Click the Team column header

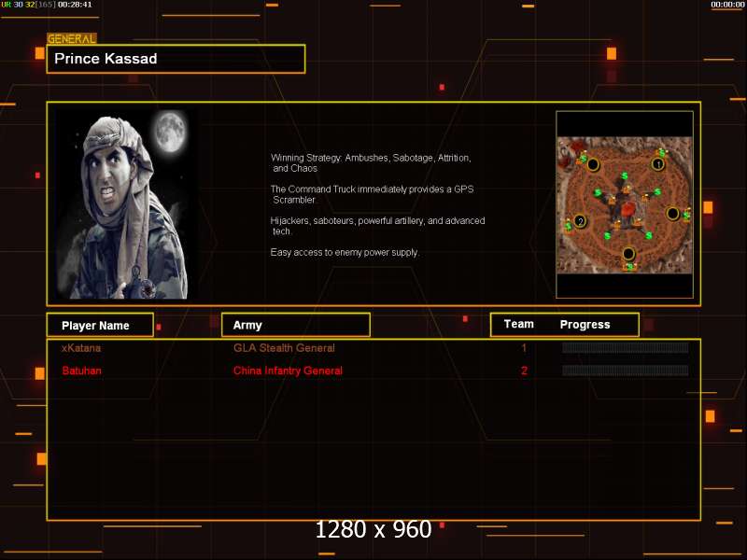tap(519, 324)
